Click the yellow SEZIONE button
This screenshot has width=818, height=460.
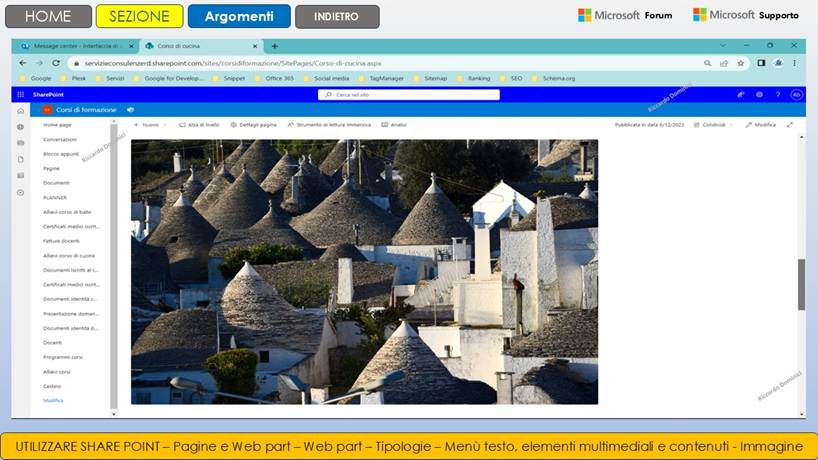click(139, 16)
